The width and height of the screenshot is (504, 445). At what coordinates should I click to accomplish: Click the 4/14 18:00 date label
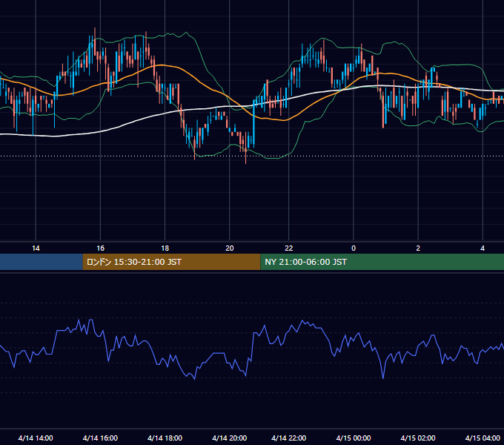tap(165, 438)
